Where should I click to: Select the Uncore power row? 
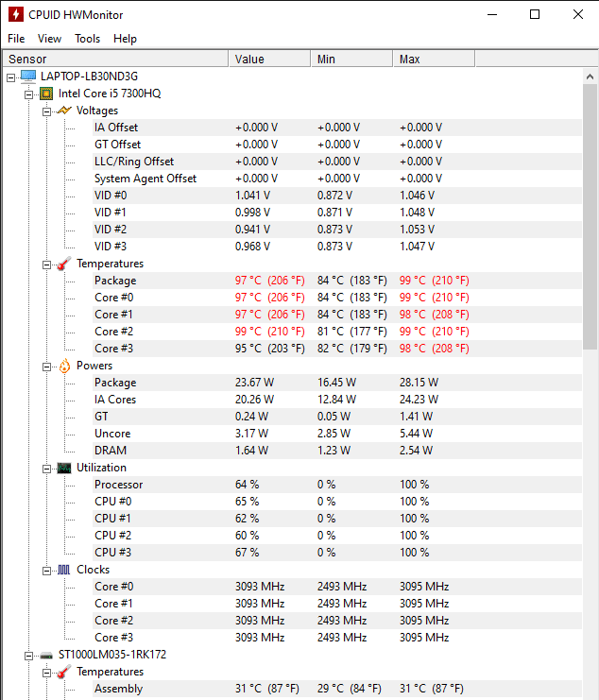coord(337,434)
